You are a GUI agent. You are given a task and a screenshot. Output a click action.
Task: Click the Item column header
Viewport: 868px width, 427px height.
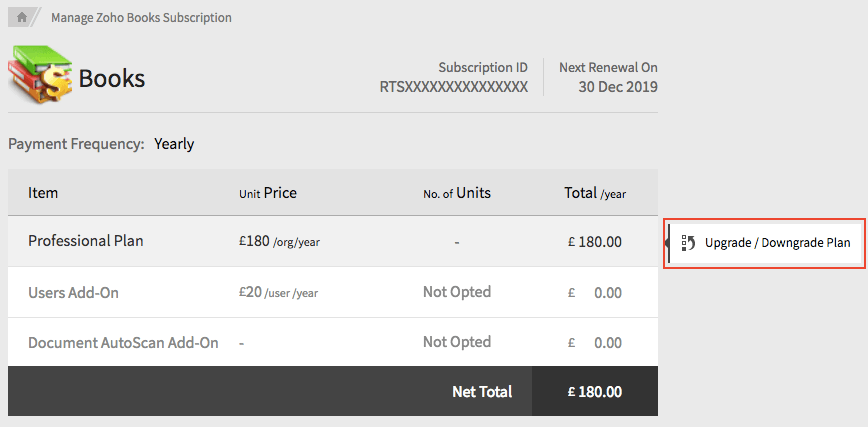coord(43,193)
